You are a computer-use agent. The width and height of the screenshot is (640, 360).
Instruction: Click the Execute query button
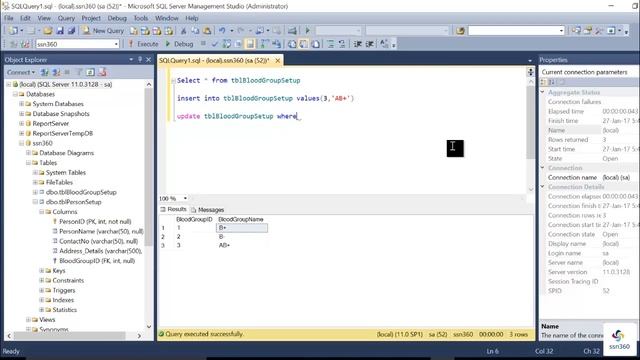pos(143,44)
